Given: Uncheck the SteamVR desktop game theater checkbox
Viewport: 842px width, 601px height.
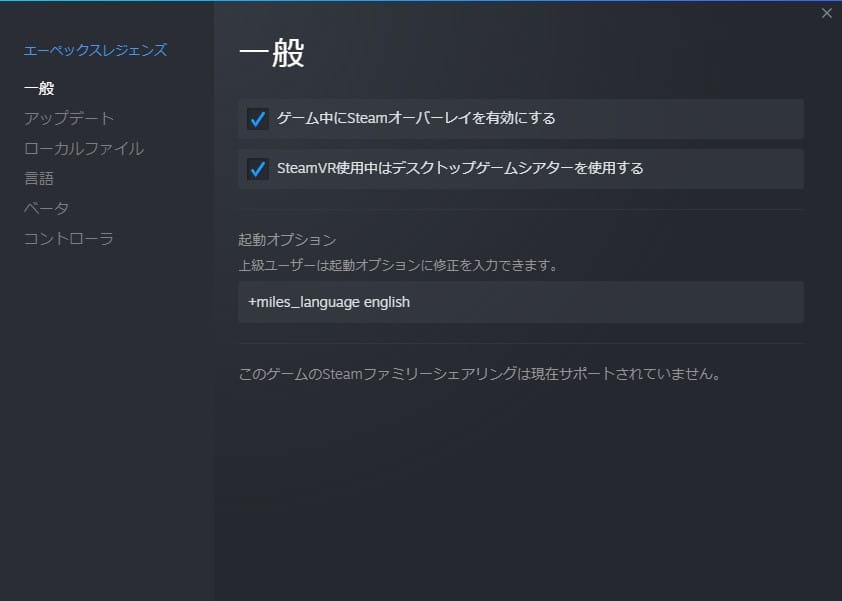Looking at the screenshot, I should [x=258, y=169].
